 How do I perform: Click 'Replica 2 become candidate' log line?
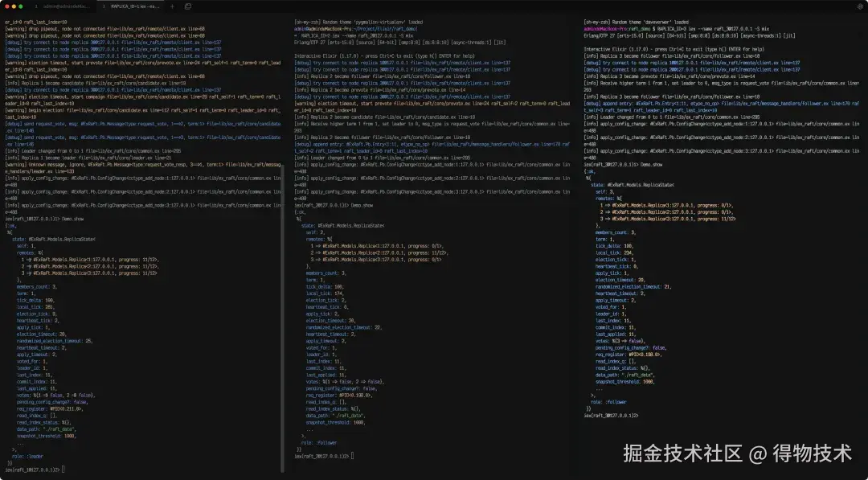385,117
